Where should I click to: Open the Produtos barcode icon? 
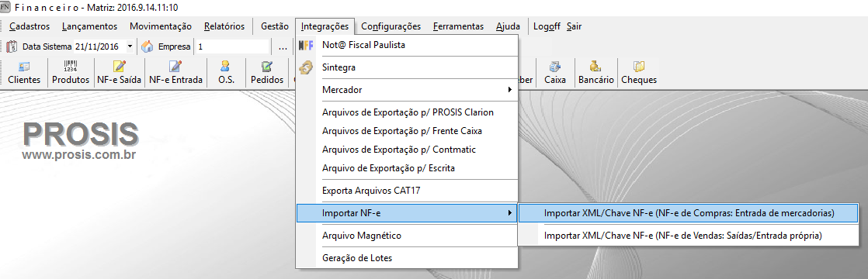coord(71,73)
